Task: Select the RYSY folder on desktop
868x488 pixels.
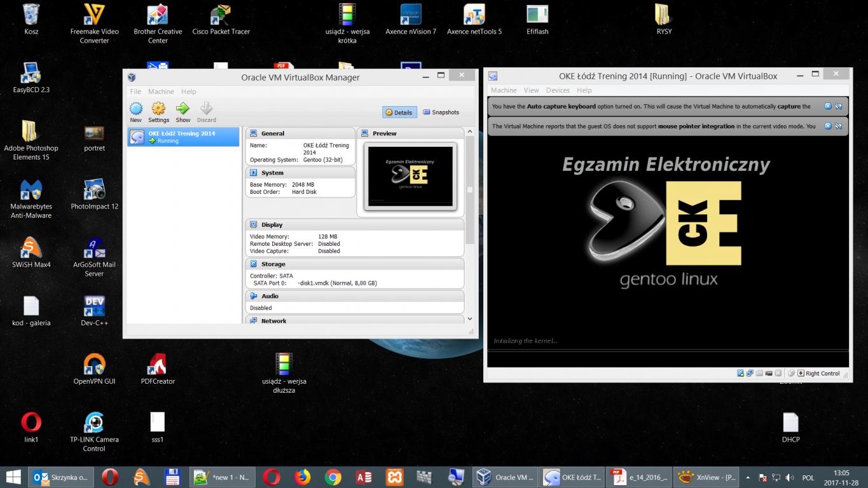Action: click(x=664, y=19)
